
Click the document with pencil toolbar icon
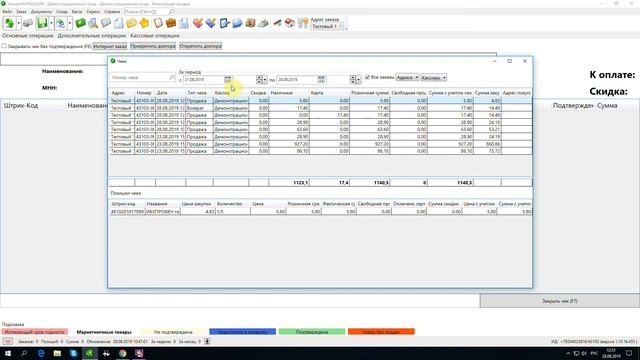tap(224, 23)
